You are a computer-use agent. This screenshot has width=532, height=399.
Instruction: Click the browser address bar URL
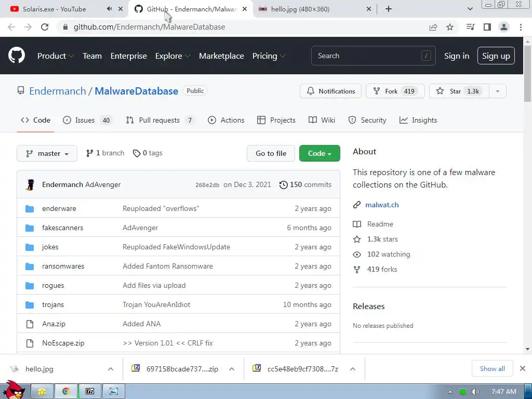(x=149, y=27)
